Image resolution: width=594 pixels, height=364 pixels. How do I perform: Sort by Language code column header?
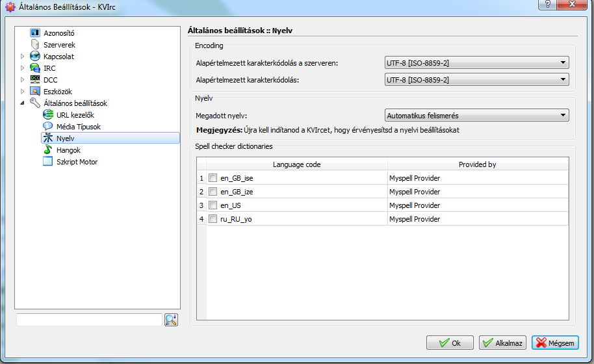click(x=296, y=164)
